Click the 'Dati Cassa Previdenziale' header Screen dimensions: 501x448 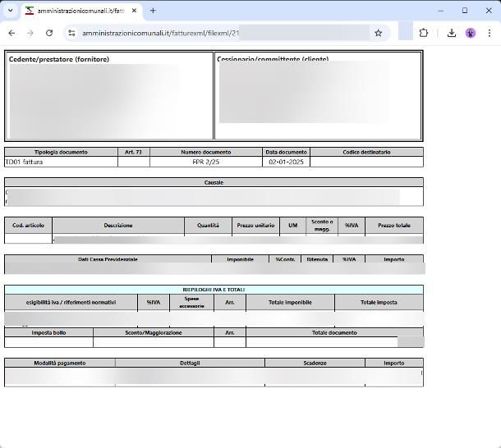tap(108, 259)
